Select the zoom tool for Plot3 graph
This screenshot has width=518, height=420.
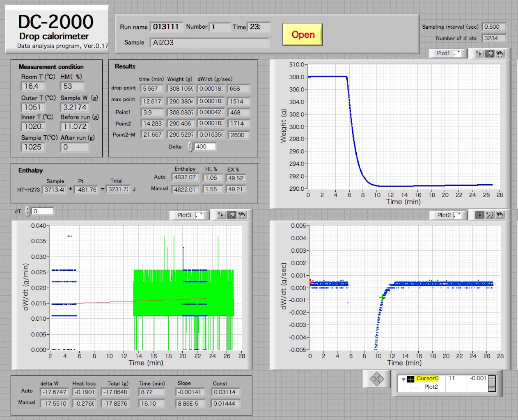(x=232, y=215)
